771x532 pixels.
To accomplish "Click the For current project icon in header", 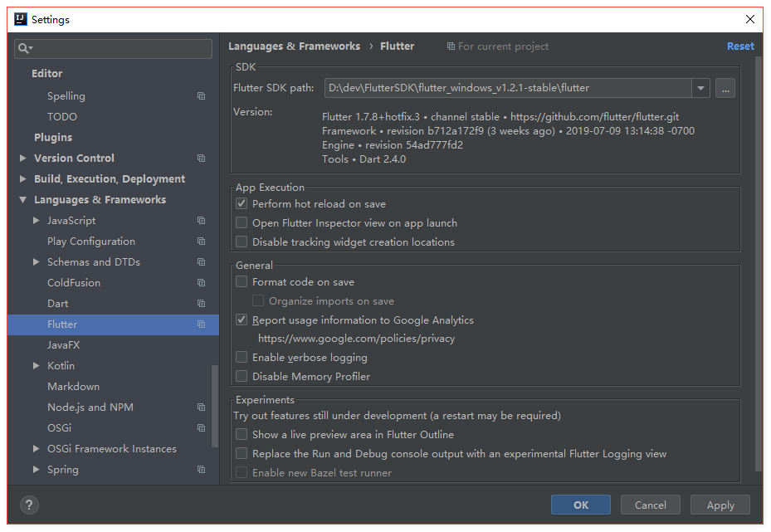I will pyautogui.click(x=451, y=46).
